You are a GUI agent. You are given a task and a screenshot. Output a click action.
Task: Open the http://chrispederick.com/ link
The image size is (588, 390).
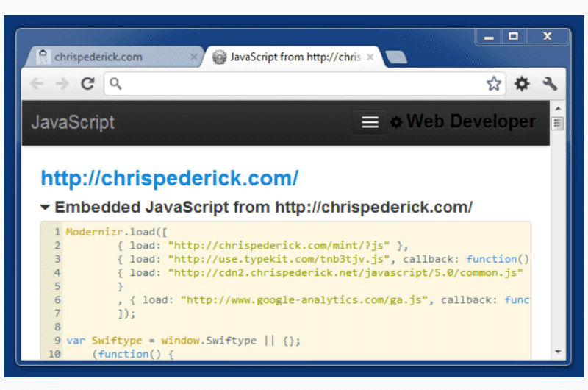pyautogui.click(x=170, y=178)
